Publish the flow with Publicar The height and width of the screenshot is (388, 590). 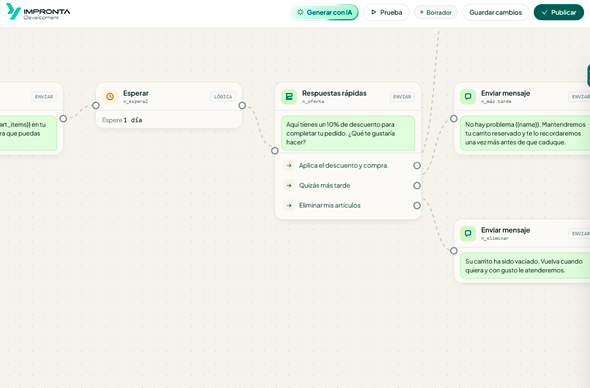[x=559, y=12]
